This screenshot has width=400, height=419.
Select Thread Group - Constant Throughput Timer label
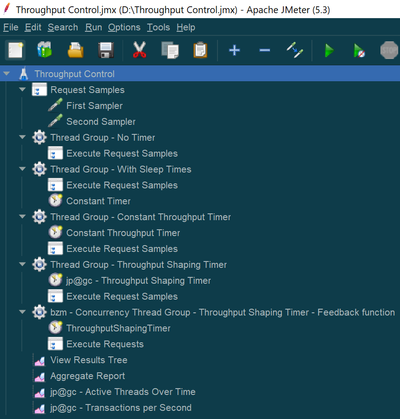coord(140,217)
